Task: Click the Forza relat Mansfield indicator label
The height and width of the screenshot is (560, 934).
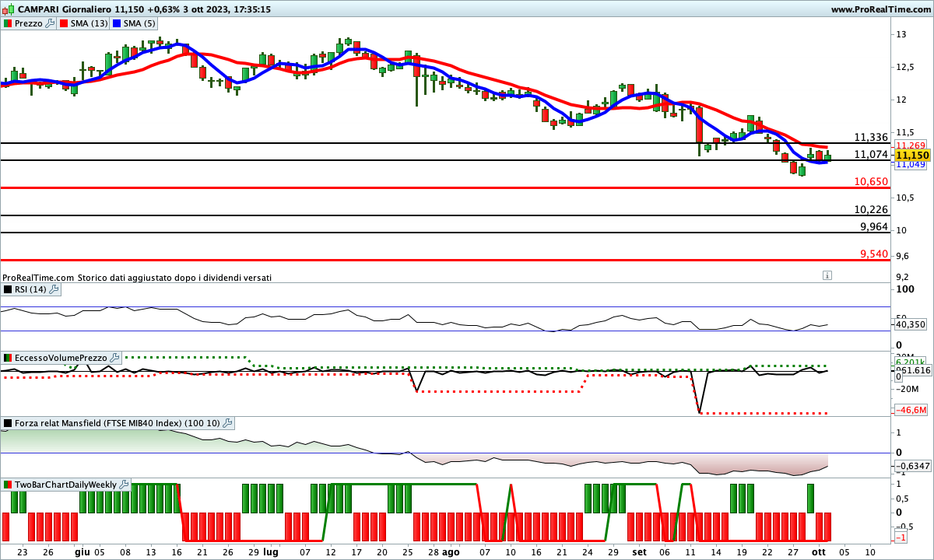Action: [117, 423]
